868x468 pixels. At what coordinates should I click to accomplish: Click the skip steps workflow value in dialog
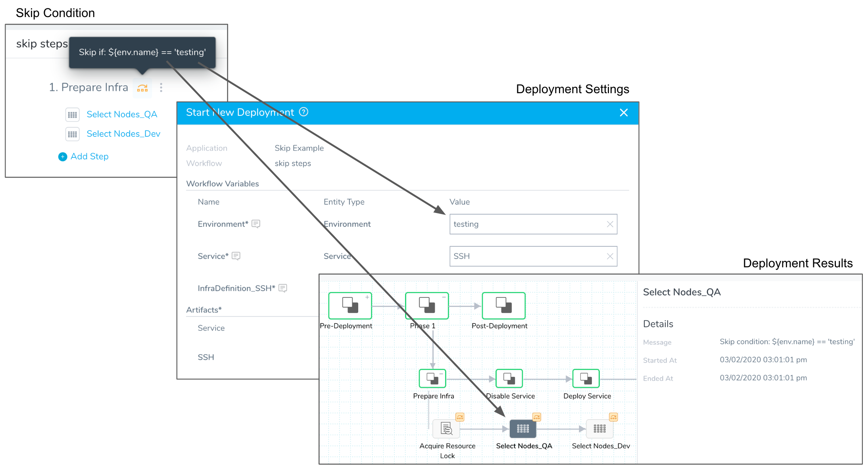(x=293, y=163)
